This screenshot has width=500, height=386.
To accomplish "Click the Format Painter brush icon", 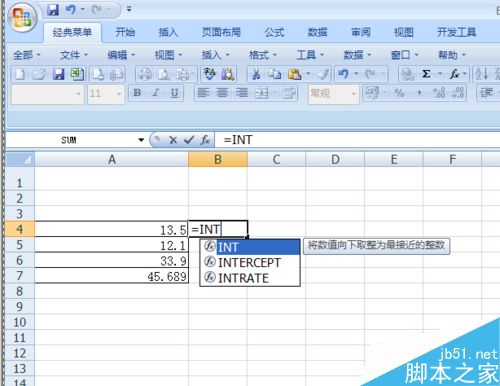I will pos(323,74).
